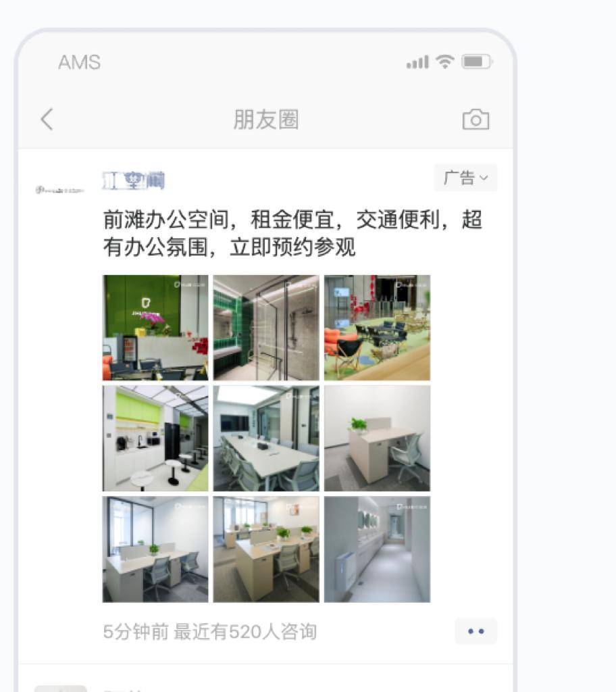Tap the back arrow in the header
The image size is (616, 692).
click(x=47, y=119)
